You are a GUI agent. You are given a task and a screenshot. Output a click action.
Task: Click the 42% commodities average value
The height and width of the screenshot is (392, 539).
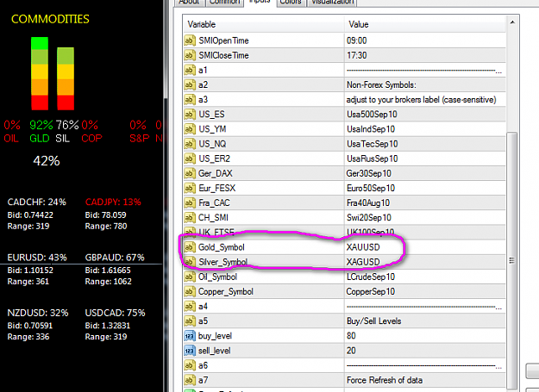click(47, 160)
